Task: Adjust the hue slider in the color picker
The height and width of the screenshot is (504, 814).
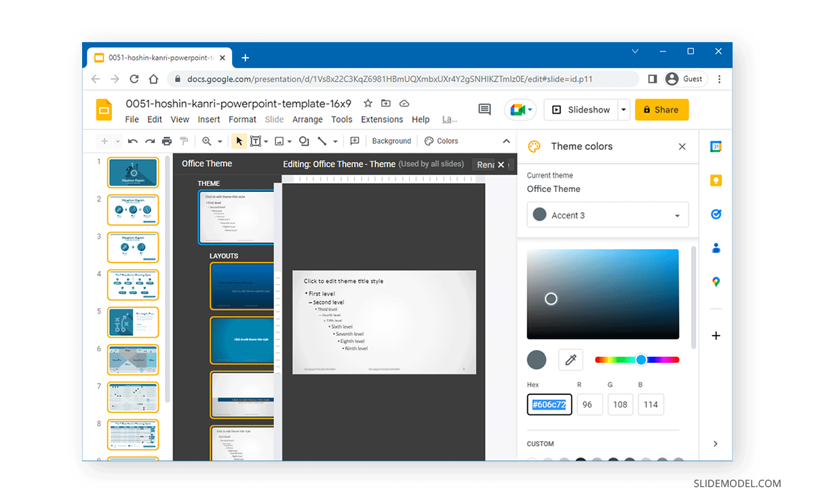Action: (x=640, y=360)
